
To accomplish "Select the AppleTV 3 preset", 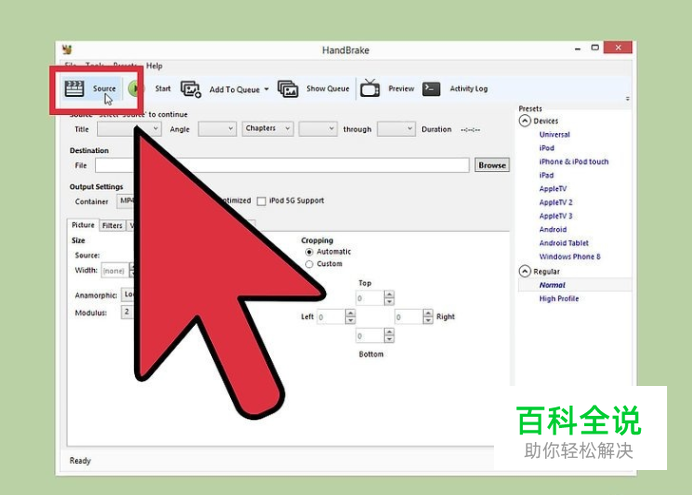I will click(x=556, y=216).
